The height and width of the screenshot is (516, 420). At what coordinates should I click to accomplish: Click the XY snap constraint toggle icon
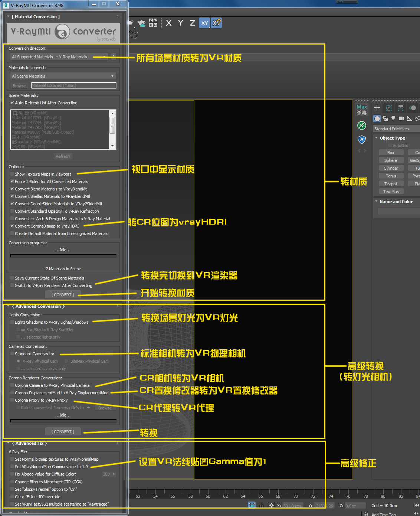click(x=217, y=23)
